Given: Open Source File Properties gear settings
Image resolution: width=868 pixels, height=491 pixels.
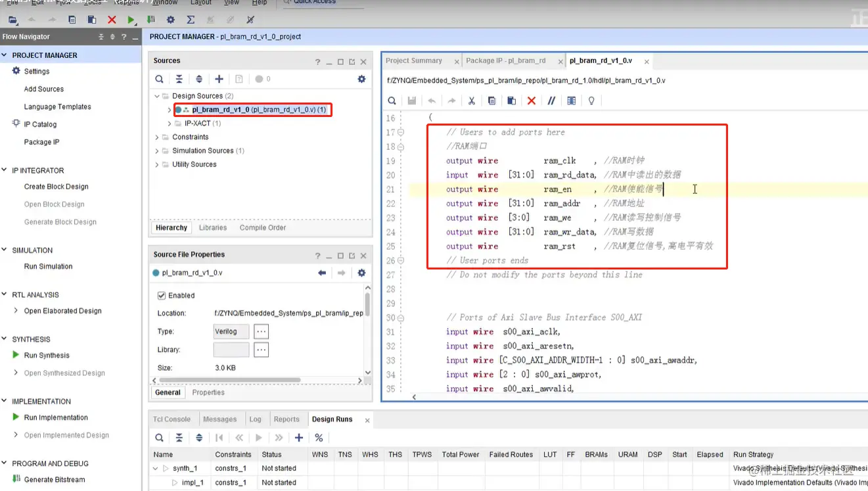Looking at the screenshot, I should (x=361, y=273).
